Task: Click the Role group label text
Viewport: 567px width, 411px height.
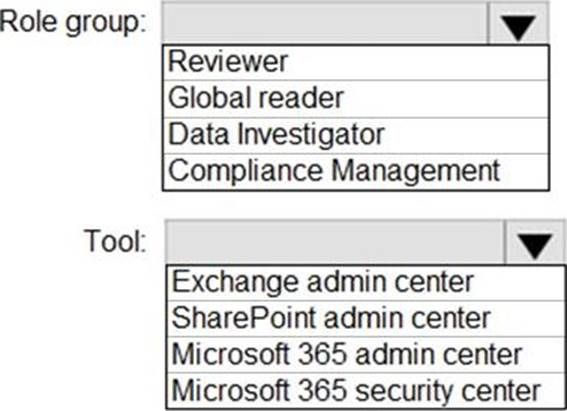Action: coord(73,23)
